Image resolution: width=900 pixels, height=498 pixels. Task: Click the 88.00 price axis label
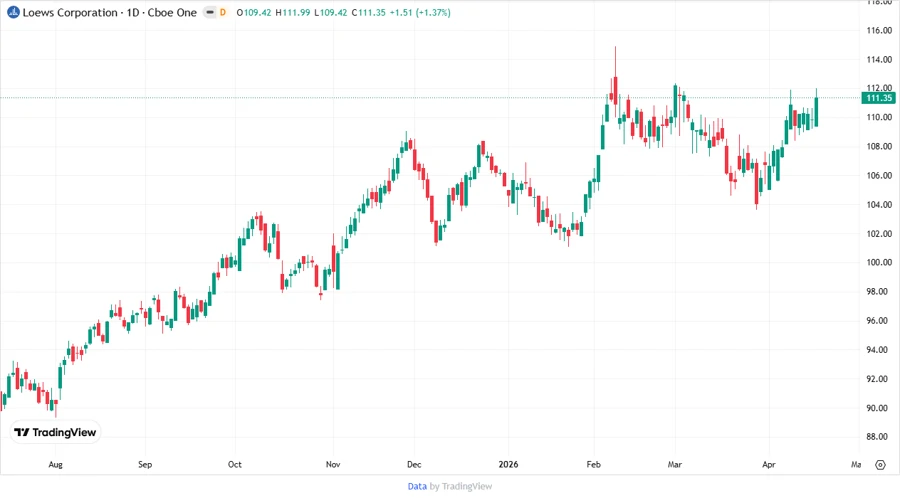pos(879,437)
